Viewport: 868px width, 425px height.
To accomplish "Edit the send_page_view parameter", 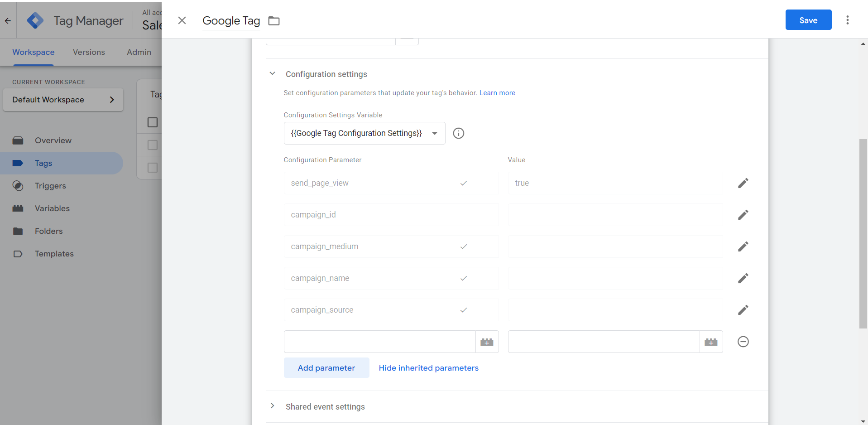I will coord(743,183).
